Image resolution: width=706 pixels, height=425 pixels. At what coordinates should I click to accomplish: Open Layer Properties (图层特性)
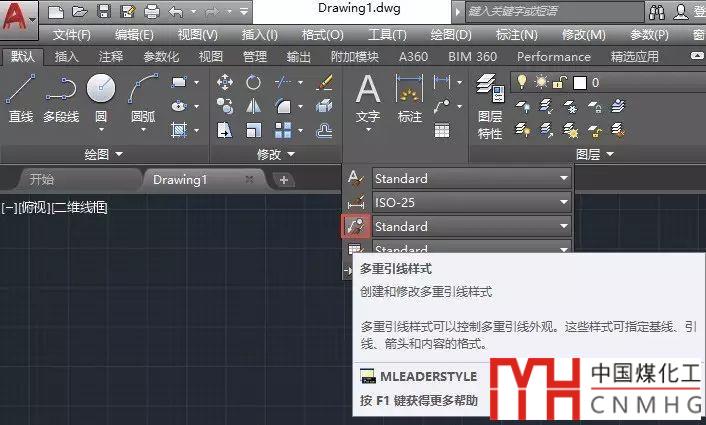click(490, 107)
